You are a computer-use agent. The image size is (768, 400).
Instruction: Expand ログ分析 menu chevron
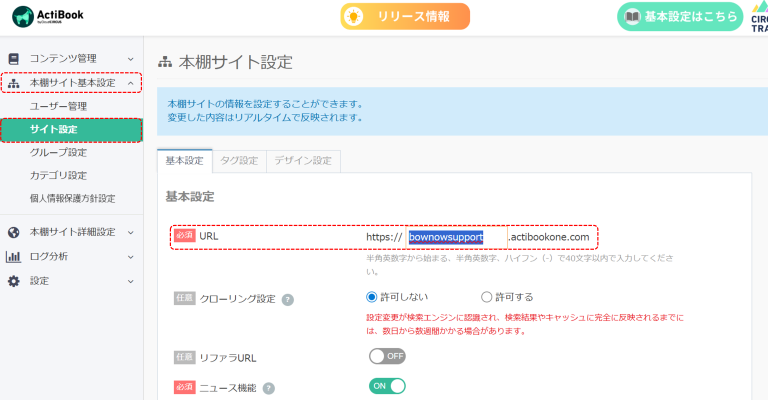pos(131,257)
